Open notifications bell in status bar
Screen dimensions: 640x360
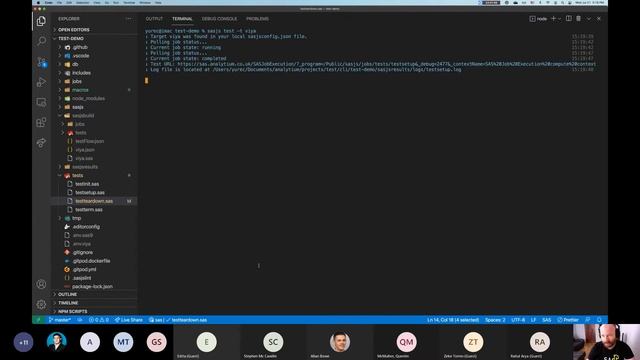click(599, 320)
